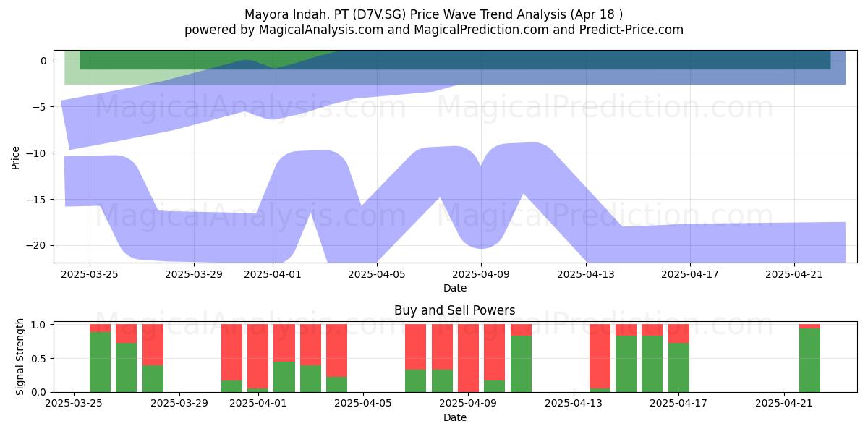Image resolution: width=868 pixels, height=434 pixels.
Task: Click the 'Signal Strength' y-axis label
Action: pyautogui.click(x=20, y=357)
